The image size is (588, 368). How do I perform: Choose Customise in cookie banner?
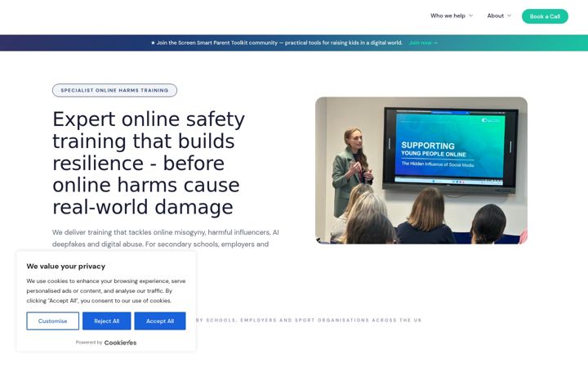(x=52, y=321)
